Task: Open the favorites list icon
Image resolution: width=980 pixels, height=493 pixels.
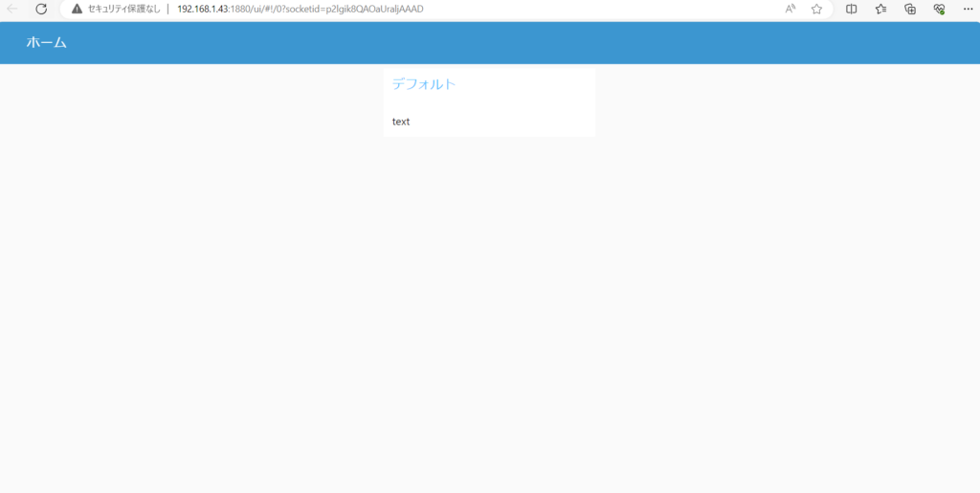Action: (880, 9)
